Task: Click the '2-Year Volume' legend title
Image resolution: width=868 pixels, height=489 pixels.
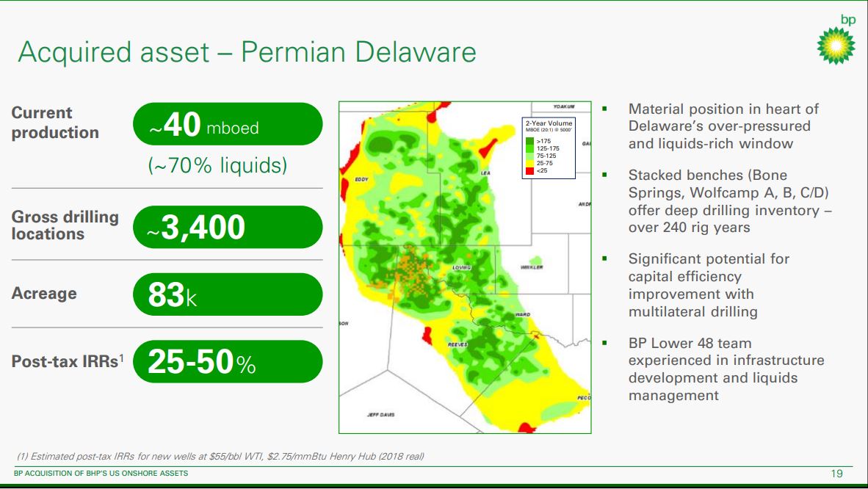Action: coord(549,123)
